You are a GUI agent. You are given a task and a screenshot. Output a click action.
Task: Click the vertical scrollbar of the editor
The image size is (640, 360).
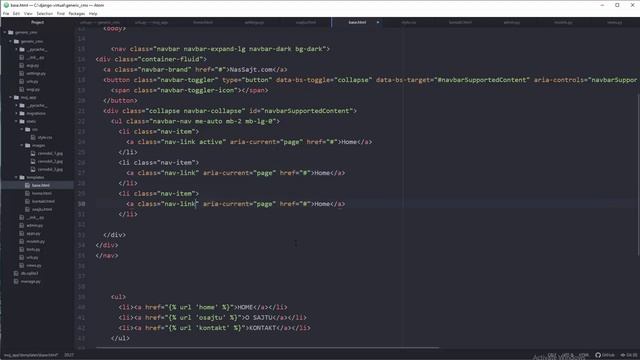pyautogui.click(x=638, y=176)
